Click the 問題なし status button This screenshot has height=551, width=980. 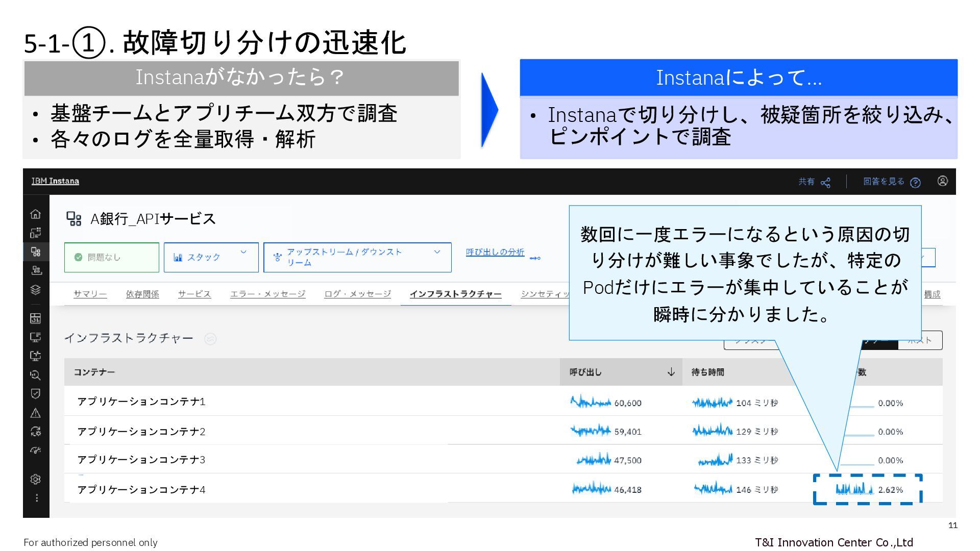coord(111,257)
